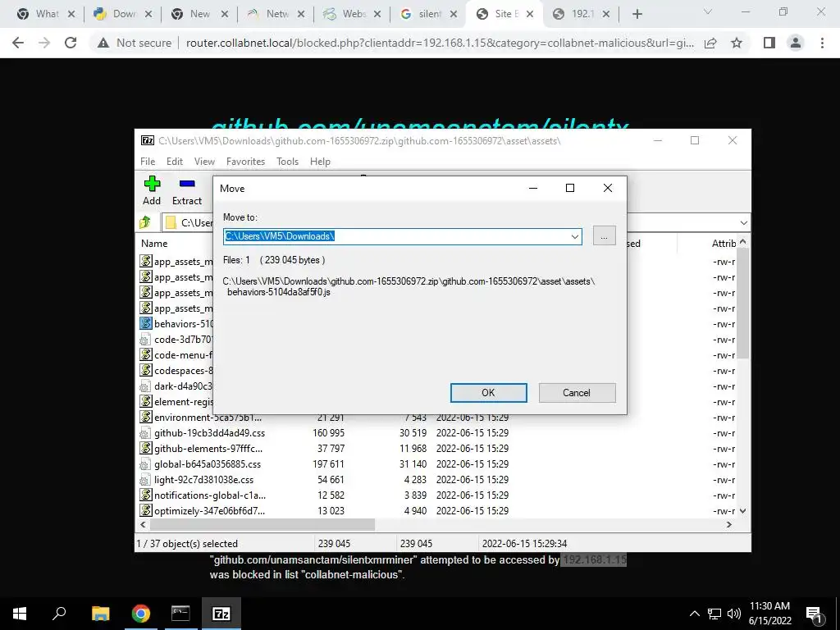Screen dimensions: 840x630
Task: Open the 7-Zip Favorites menu
Action: [x=245, y=162]
